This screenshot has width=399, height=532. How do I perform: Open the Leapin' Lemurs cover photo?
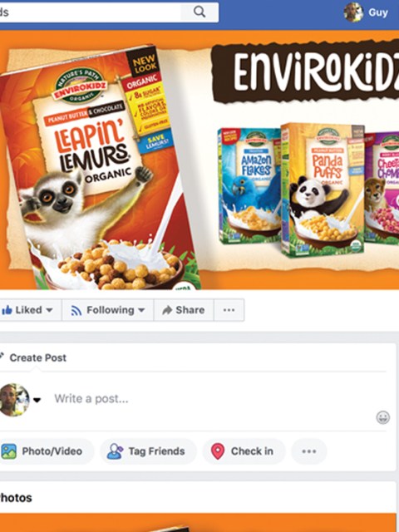coord(199,160)
